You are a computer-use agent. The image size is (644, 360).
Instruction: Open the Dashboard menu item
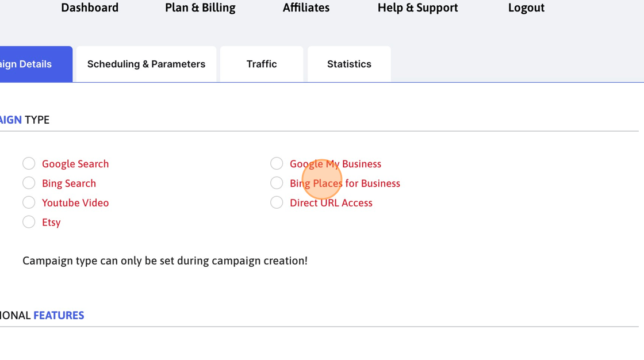pos(90,8)
